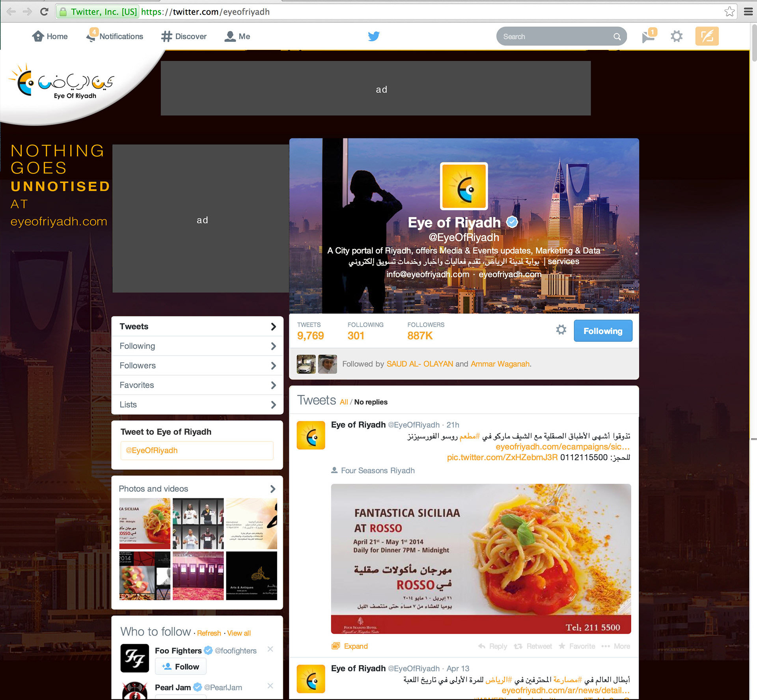This screenshot has width=757, height=700.
Task: Click the search magnifier icon
Action: pos(617,37)
